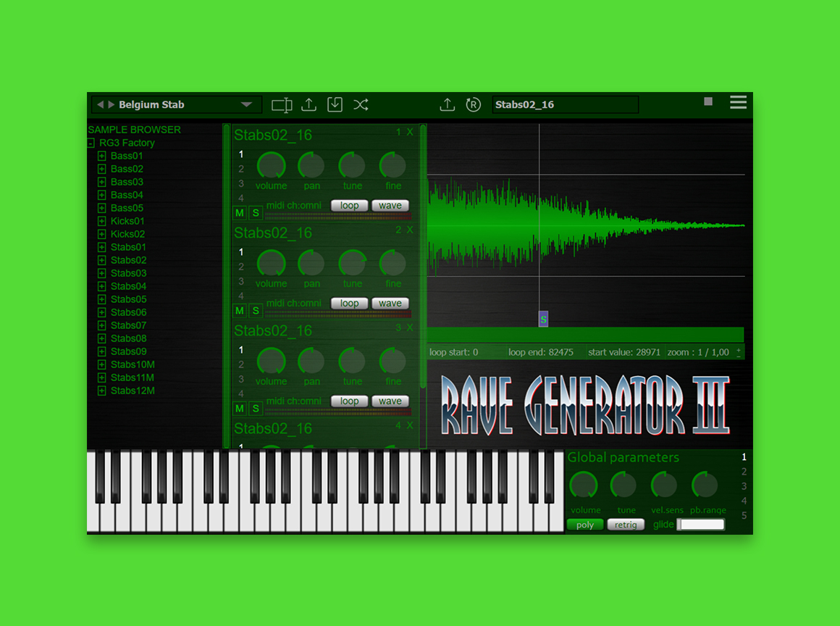Viewport: 840px width, 626px height.
Task: Click the small square indicator left of the hamburger menu
Action: 707,102
